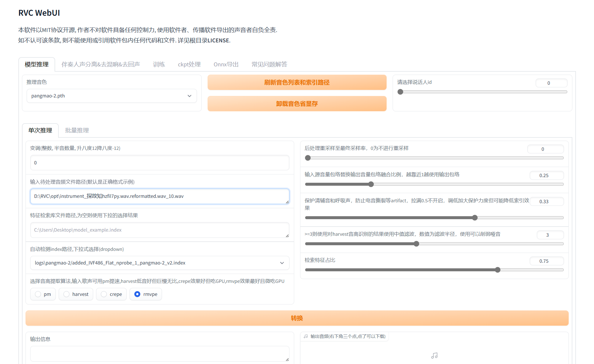Switch to the 模型推理 tab
Image resolution: width=594 pixels, height=364 pixels.
[x=37, y=64]
